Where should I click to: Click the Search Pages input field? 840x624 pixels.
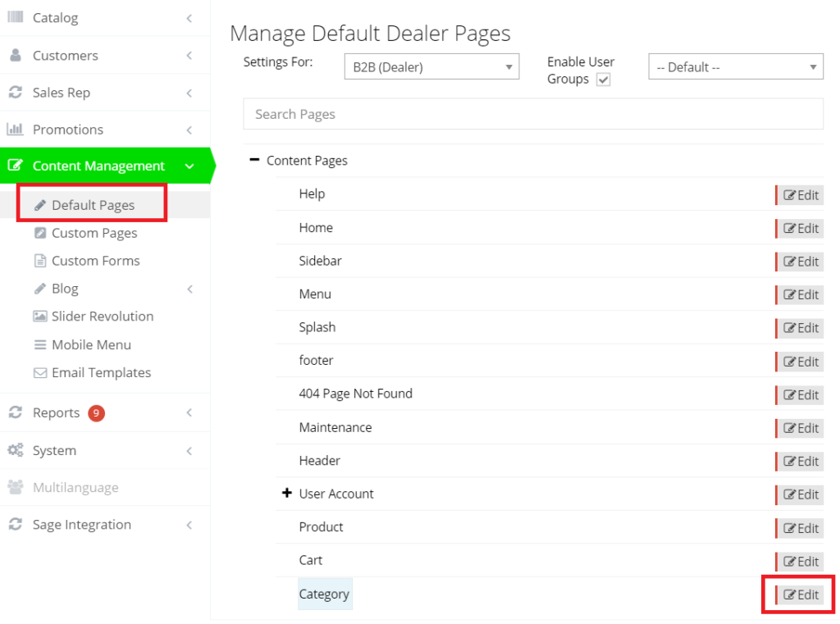coord(532,114)
